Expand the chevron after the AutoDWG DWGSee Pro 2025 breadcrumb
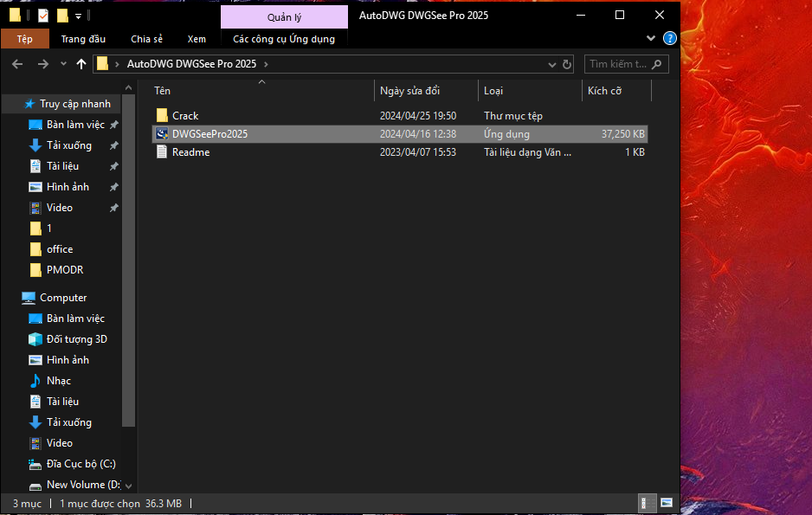This screenshot has height=515, width=812. point(266,64)
